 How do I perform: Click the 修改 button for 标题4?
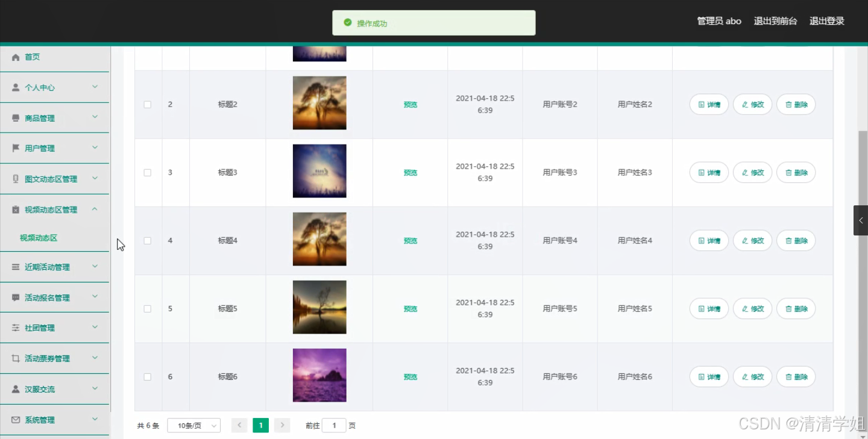click(x=752, y=240)
